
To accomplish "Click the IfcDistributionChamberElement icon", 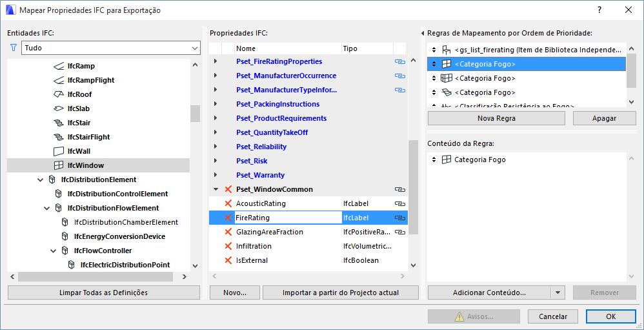I will coord(65,222).
